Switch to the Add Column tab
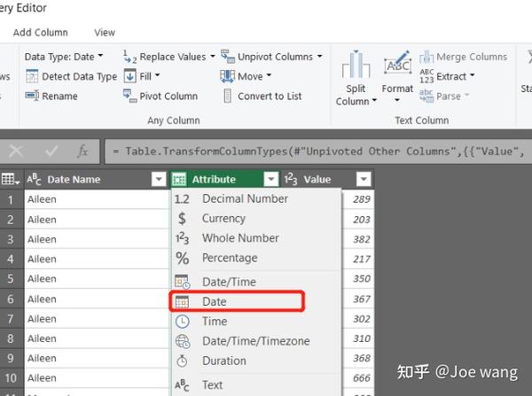This screenshot has width=532, height=396. click(x=41, y=33)
